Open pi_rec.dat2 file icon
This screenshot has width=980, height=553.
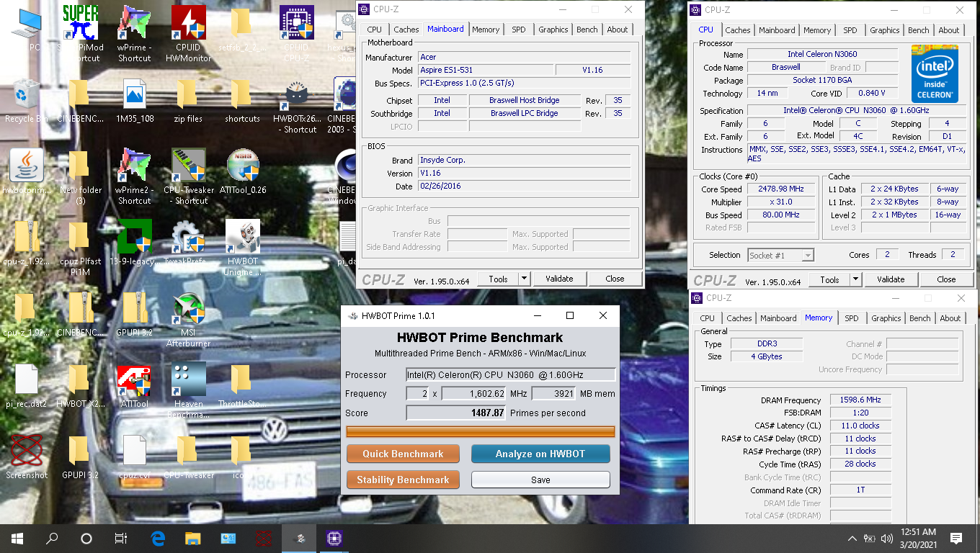pyautogui.click(x=27, y=385)
